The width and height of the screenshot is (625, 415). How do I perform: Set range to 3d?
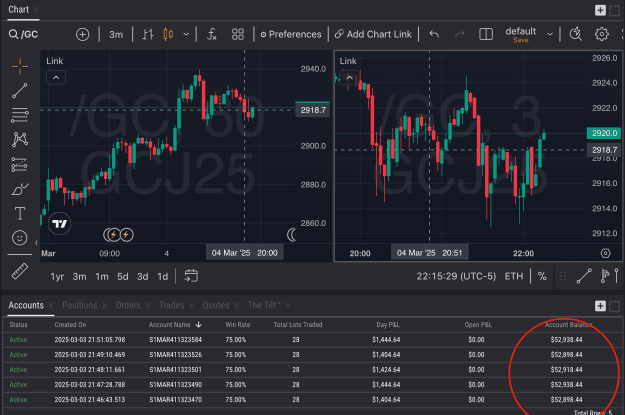(x=142, y=277)
